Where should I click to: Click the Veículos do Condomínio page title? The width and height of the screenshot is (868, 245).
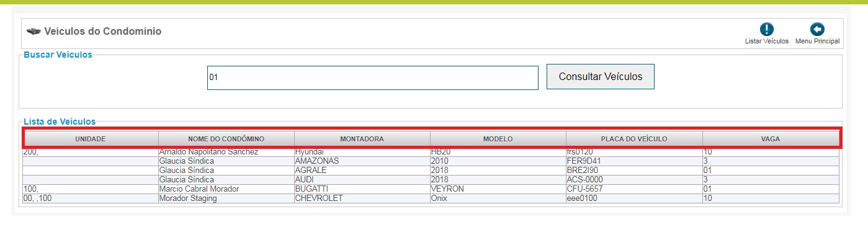click(103, 31)
